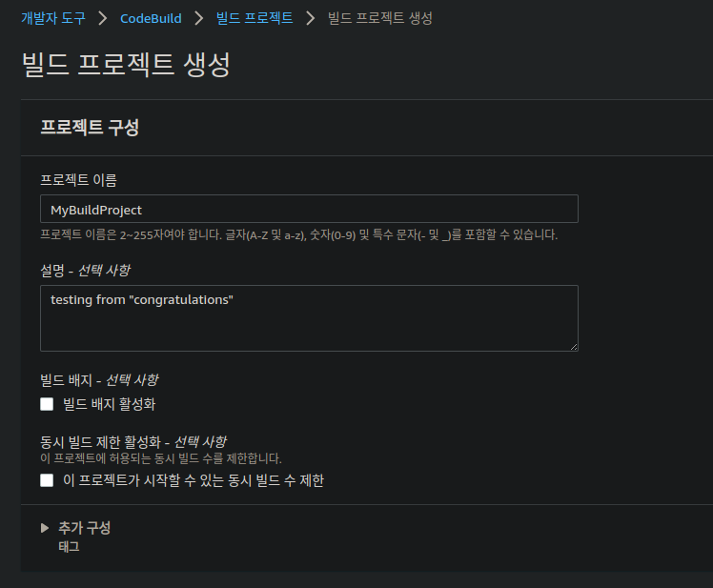
Task: Click the 프로젝트 구성 panel heading
Action: pyautogui.click(x=90, y=127)
